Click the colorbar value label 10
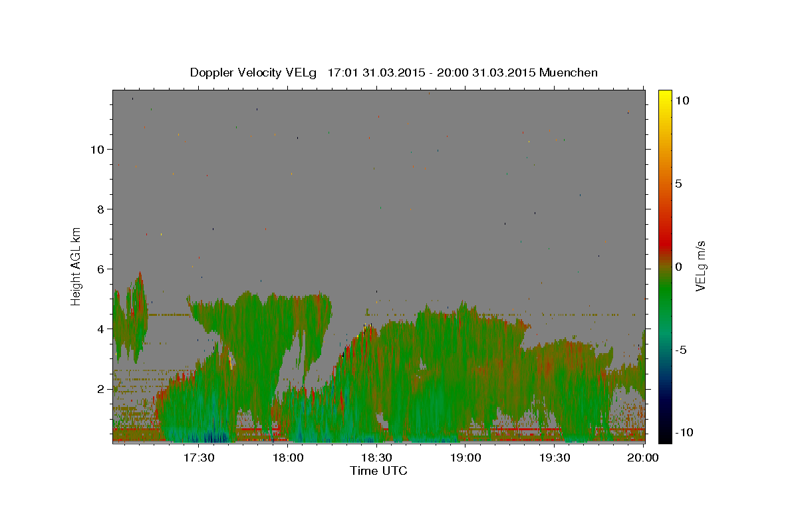The width and height of the screenshot is (798, 532). [682, 100]
